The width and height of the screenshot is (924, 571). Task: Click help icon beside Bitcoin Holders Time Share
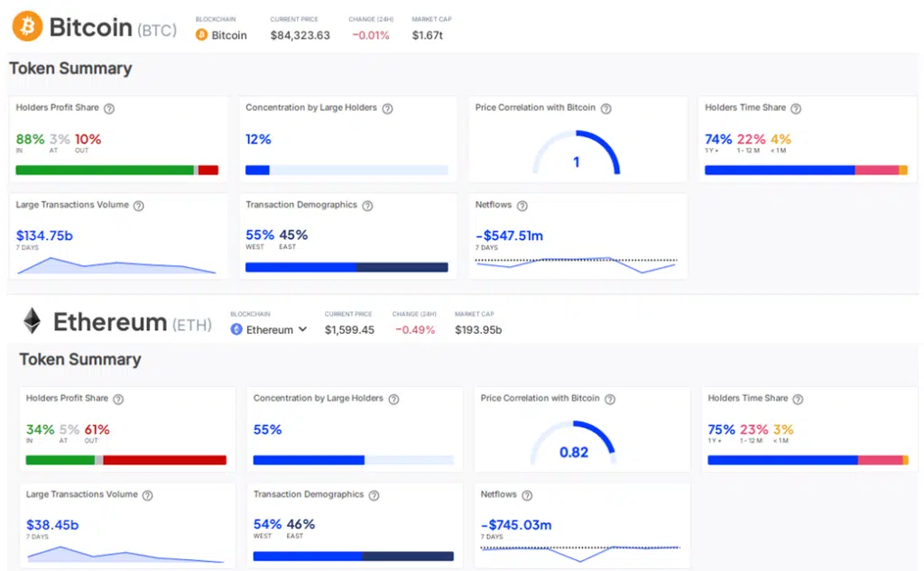(797, 108)
